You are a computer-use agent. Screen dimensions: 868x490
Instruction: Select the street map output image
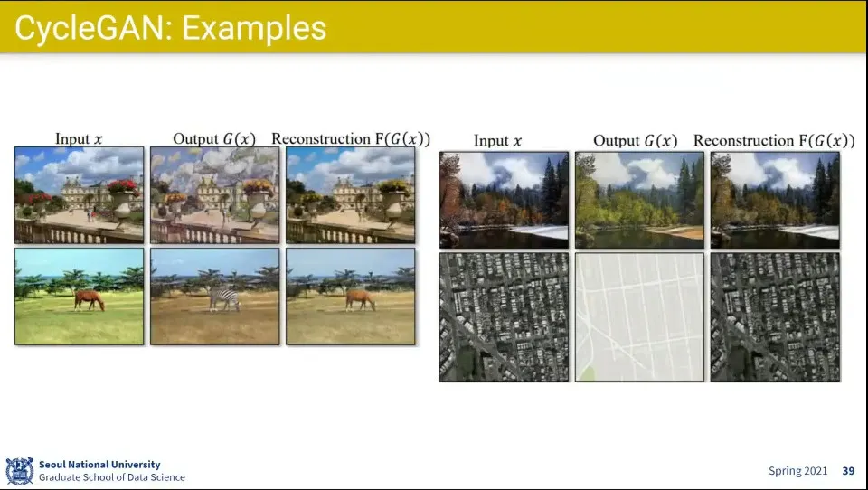click(x=639, y=317)
